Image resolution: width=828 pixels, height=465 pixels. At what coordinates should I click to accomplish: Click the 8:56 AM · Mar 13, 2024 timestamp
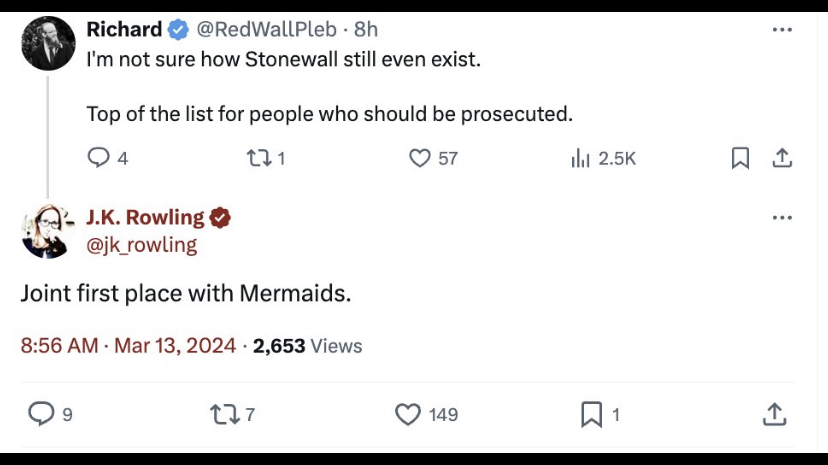click(128, 346)
